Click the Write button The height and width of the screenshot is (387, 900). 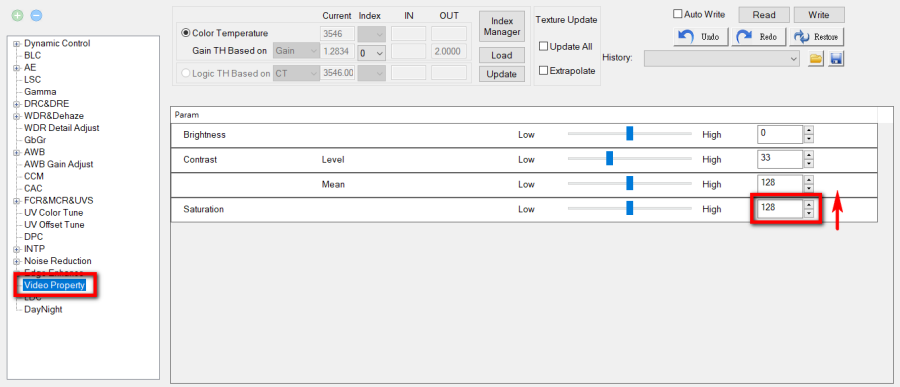819,15
